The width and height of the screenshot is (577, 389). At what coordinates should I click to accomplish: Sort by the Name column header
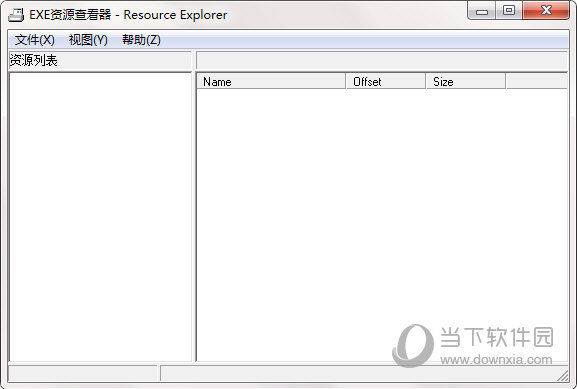click(x=271, y=81)
